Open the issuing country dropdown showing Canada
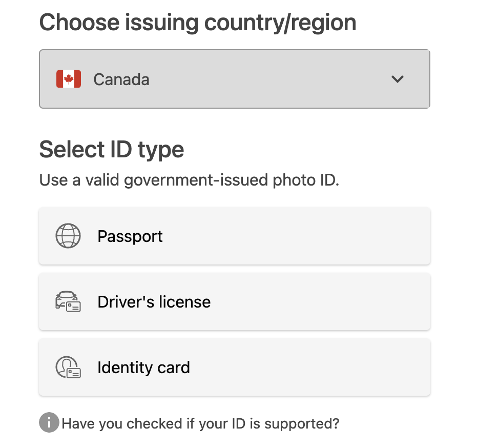 [235, 79]
